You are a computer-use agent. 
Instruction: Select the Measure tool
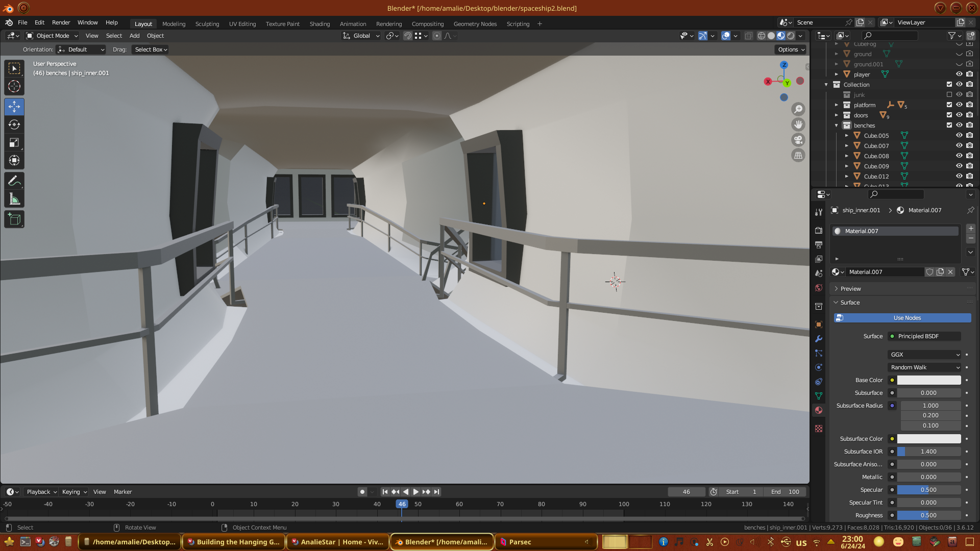tap(14, 199)
